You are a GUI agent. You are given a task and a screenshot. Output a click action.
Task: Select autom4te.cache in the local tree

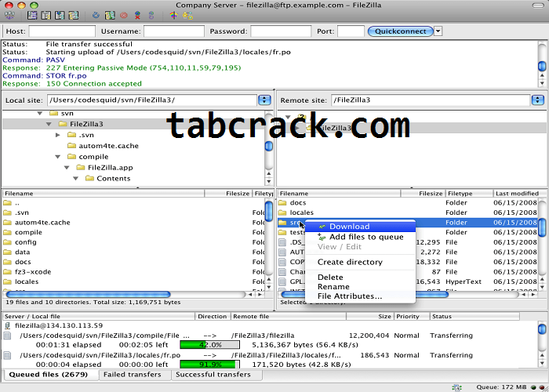coord(108,146)
